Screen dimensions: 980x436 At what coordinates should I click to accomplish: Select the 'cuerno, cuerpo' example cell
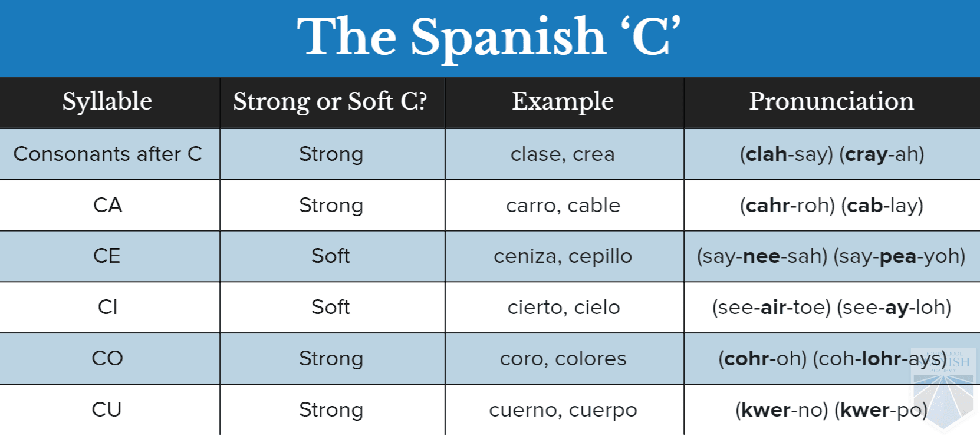[x=563, y=409]
